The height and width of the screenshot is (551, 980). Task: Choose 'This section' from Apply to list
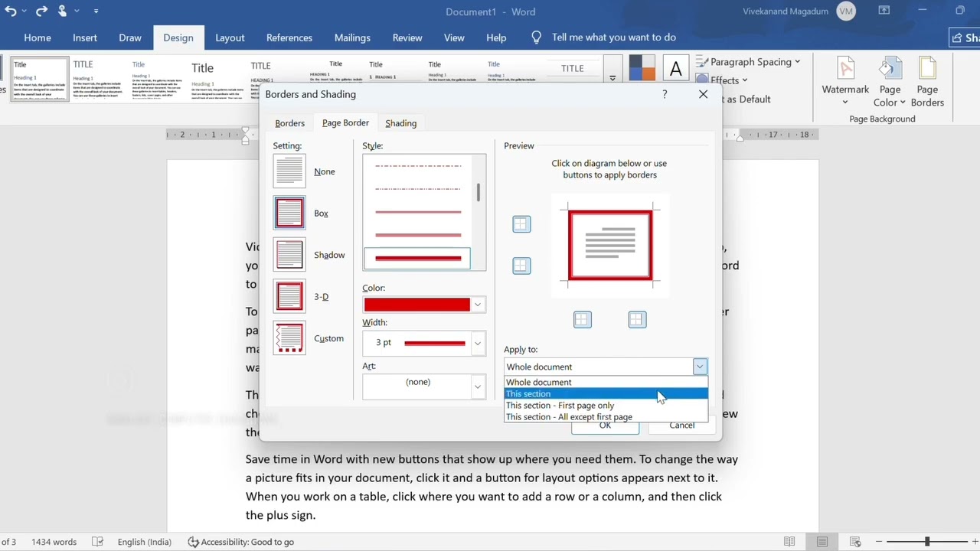(x=606, y=394)
